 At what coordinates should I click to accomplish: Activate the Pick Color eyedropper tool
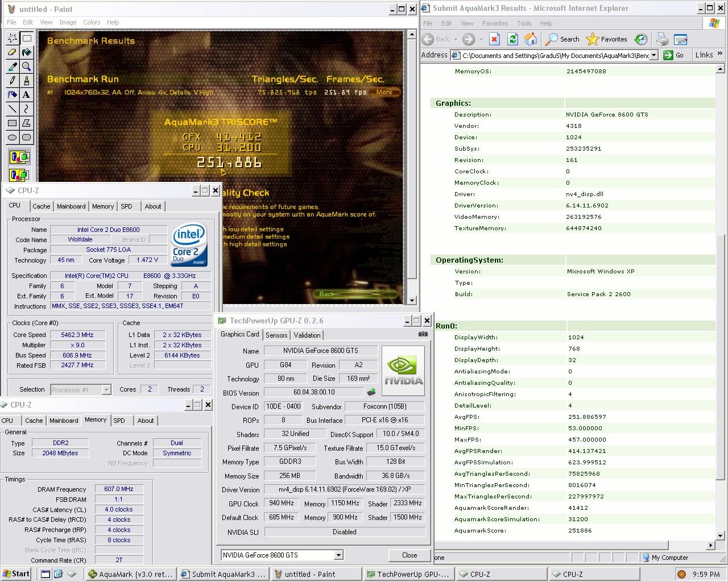[x=12, y=66]
